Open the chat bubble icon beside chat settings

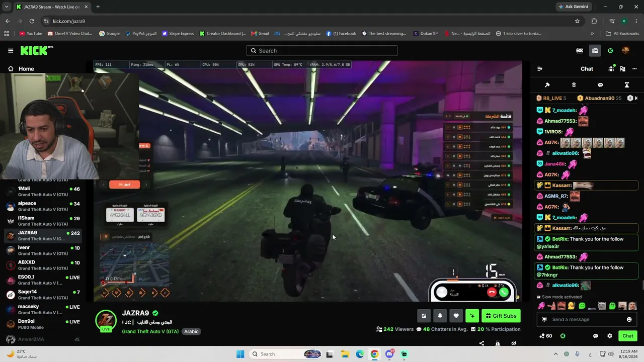(596, 336)
